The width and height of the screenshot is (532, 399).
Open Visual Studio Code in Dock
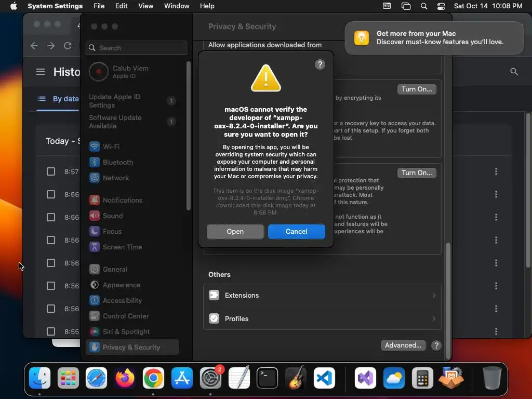point(324,378)
